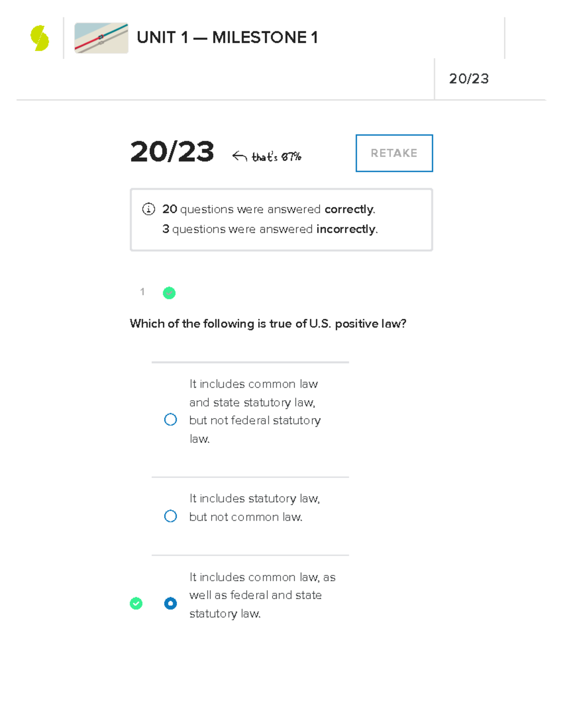Select radio for 'statutory law, but not common law'
This screenshot has width=563, height=728.
point(170,516)
